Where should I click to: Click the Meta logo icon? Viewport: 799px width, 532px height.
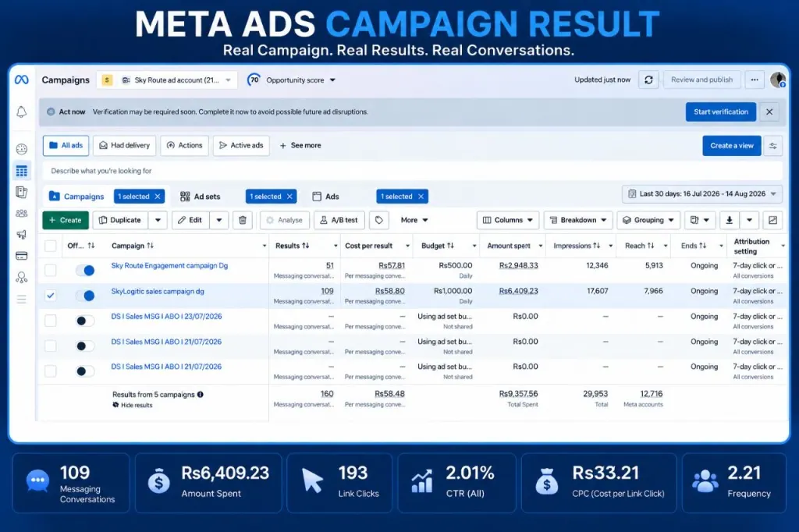(x=21, y=80)
